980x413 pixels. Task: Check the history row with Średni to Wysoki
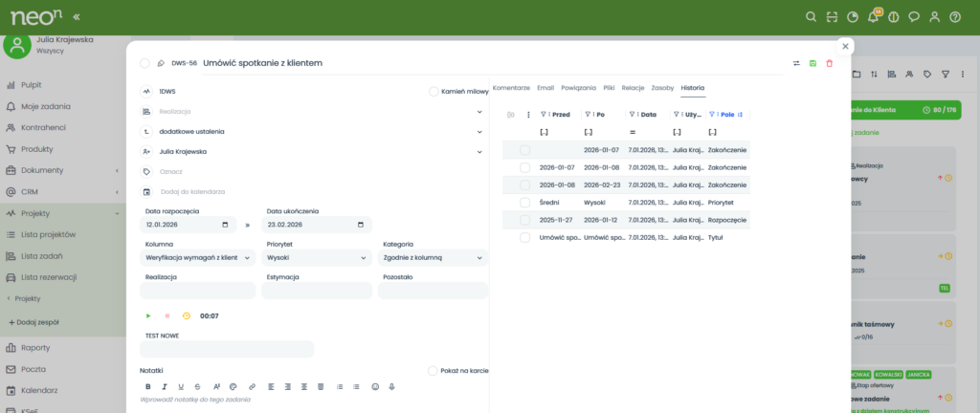pos(524,203)
